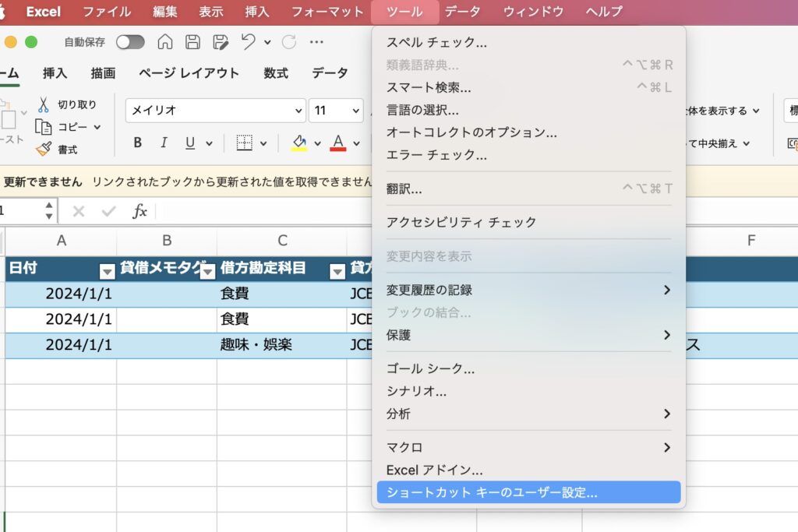Expand the マクロ submenu
The image size is (798, 532).
(529, 448)
